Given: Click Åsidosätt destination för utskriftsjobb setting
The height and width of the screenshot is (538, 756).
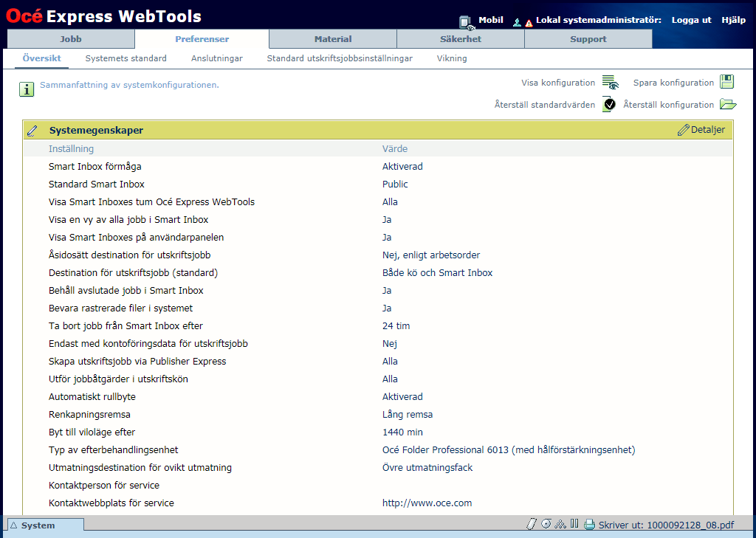Looking at the screenshot, I should (130, 255).
